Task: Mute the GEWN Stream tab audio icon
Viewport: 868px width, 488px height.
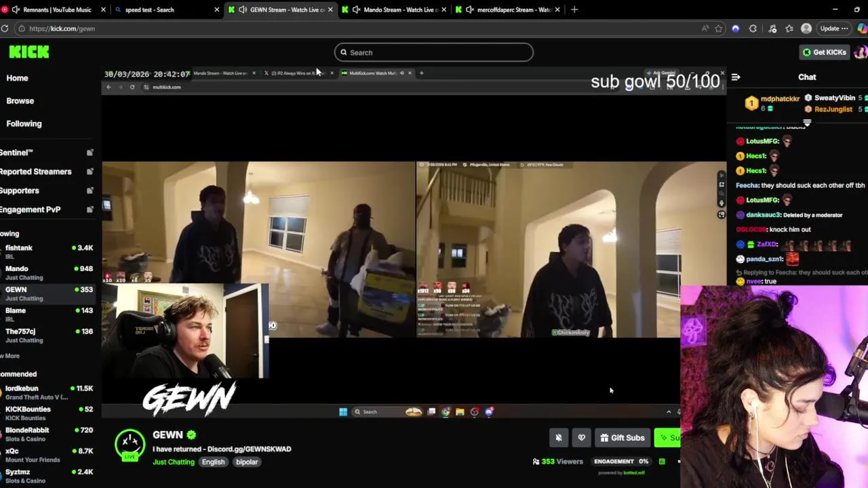Action: point(243,9)
